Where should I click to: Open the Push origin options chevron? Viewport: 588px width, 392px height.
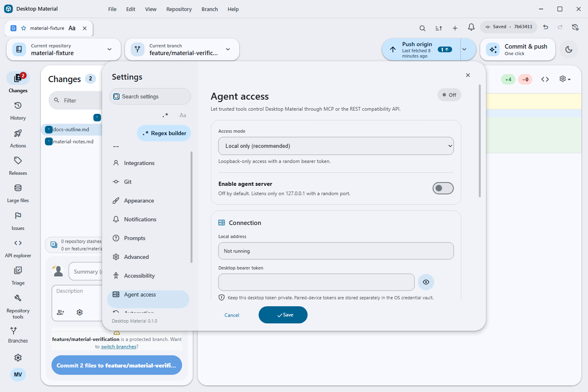pos(464,49)
